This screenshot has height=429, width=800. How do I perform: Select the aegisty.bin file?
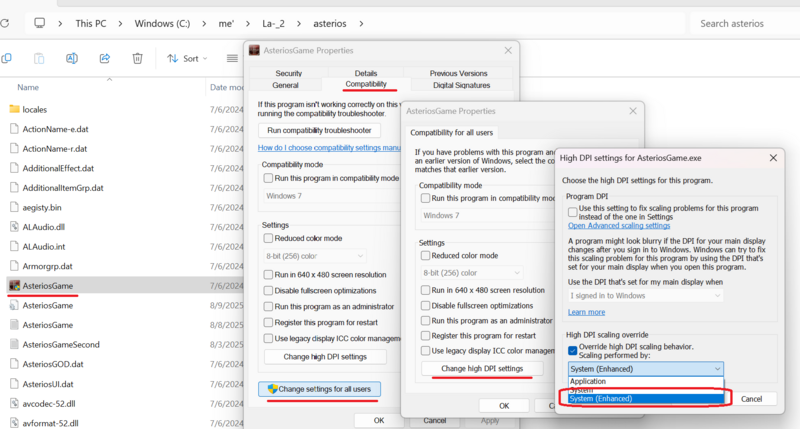42,208
